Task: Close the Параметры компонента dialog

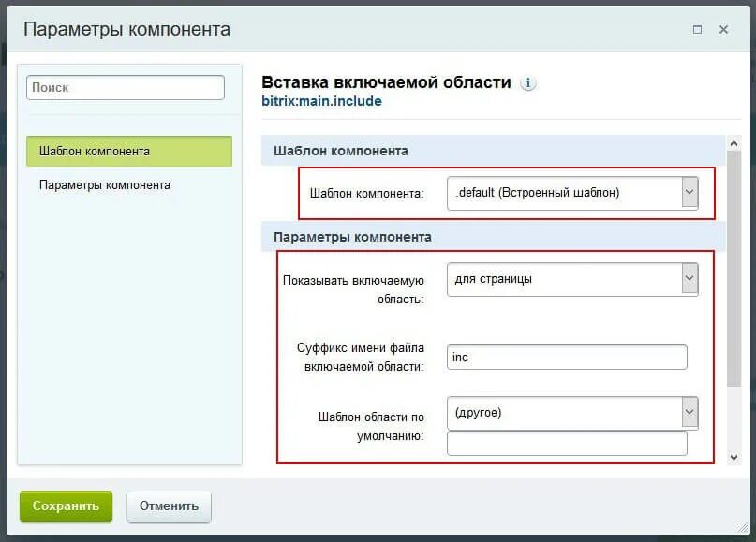Action: [x=724, y=30]
